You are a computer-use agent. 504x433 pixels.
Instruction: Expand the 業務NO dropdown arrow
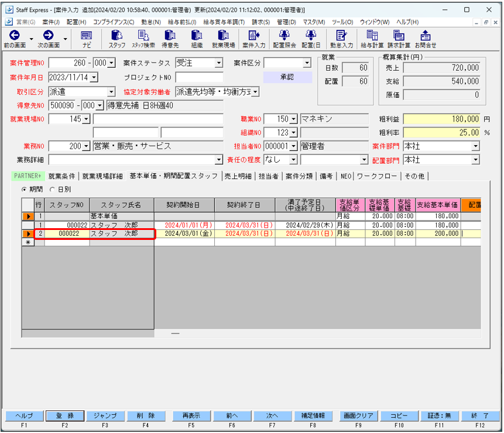click(x=86, y=146)
